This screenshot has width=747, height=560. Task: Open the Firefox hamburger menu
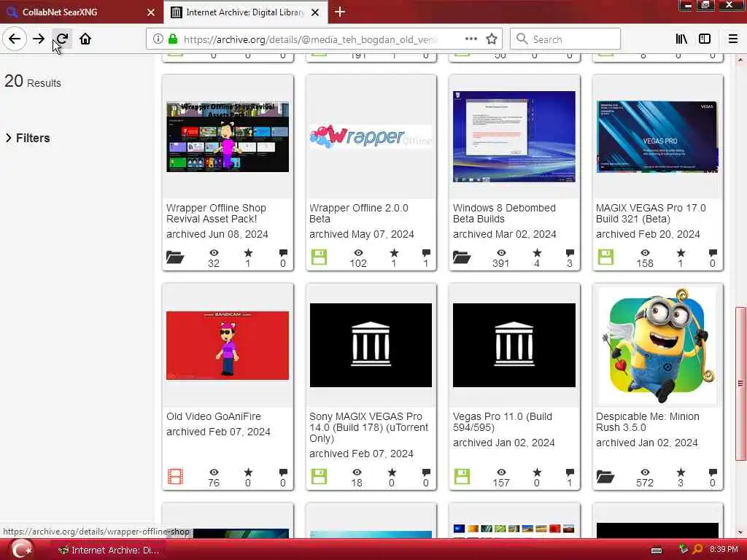[733, 39]
